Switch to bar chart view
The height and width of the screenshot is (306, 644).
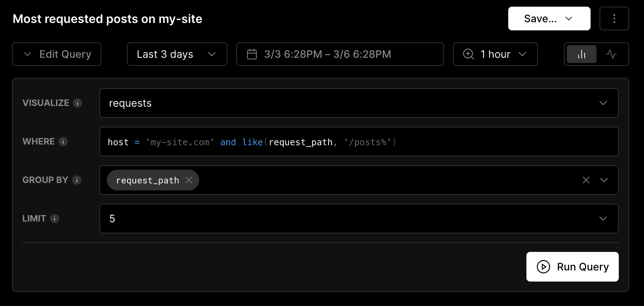tap(582, 54)
